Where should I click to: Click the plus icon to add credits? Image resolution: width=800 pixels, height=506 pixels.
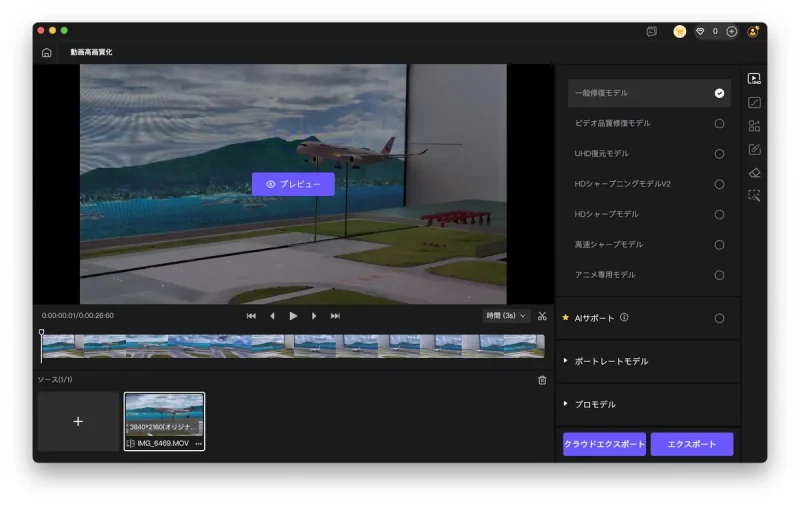pos(731,31)
